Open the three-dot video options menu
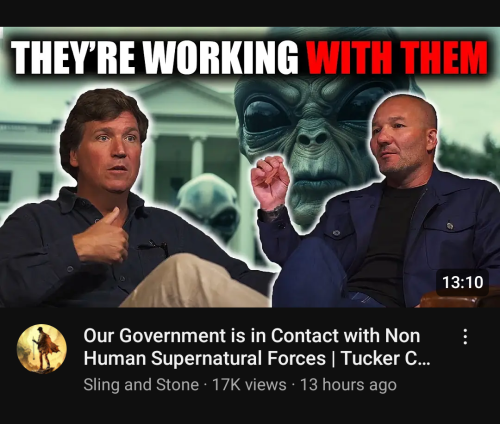500x424 pixels. click(465, 337)
